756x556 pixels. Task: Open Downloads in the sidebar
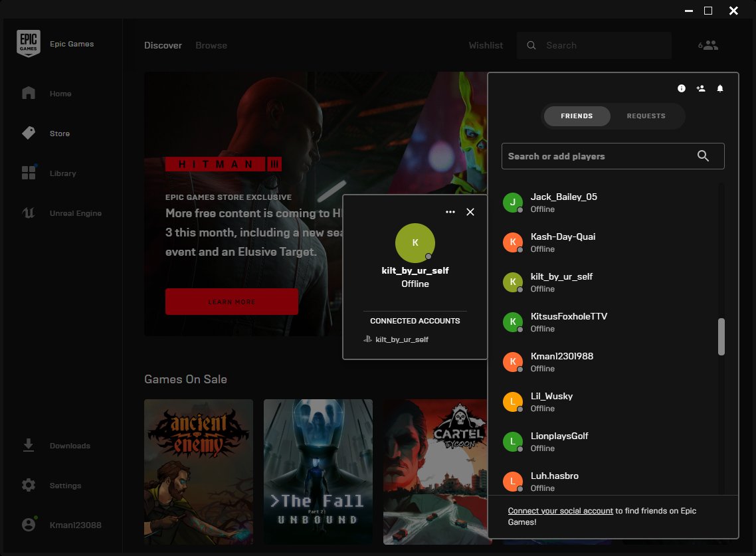70,446
